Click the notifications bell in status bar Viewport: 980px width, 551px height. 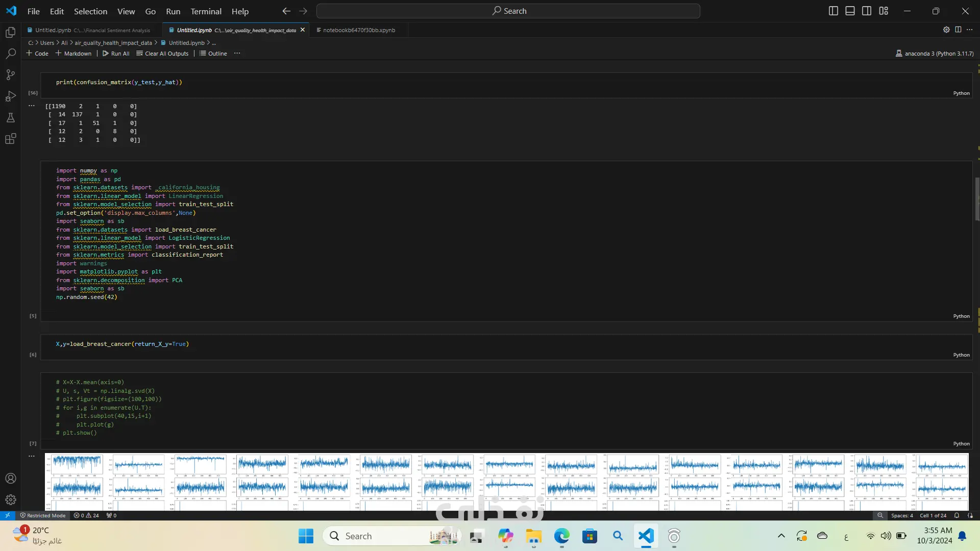[957, 515]
